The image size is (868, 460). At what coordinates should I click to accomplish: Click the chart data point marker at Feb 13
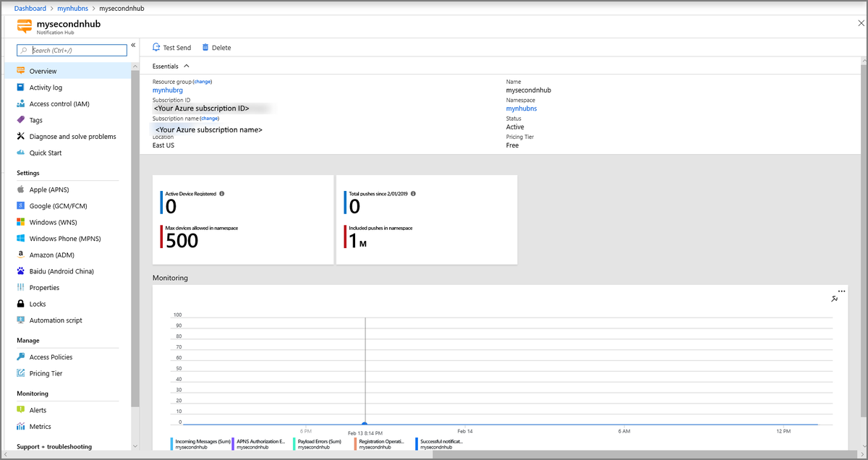click(x=365, y=425)
